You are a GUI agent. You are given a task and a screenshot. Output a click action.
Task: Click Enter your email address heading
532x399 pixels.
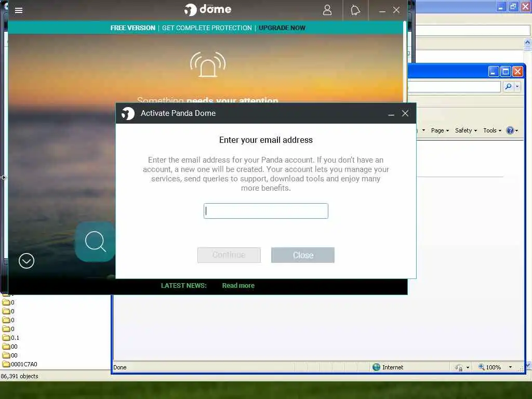coord(266,140)
